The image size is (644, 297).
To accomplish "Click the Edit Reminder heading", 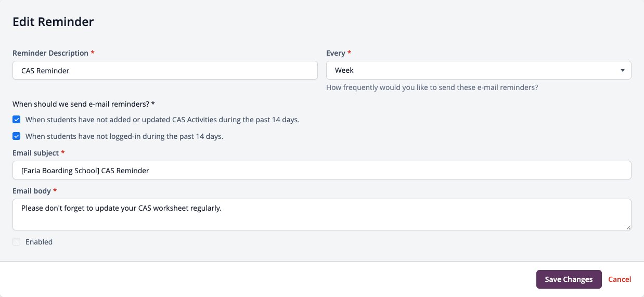I will (x=53, y=22).
